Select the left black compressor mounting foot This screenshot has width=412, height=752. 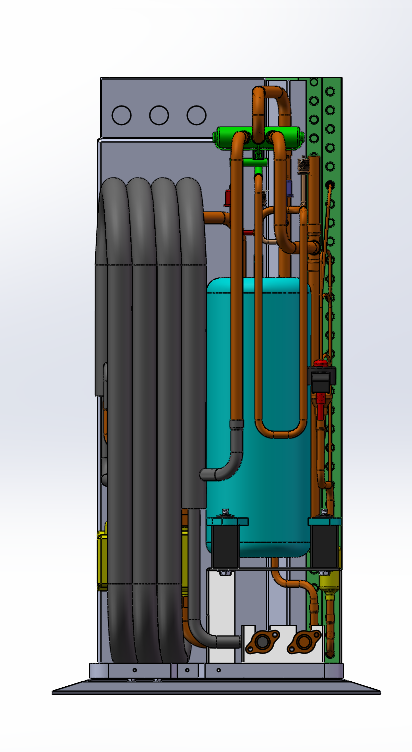pyautogui.click(x=225, y=546)
